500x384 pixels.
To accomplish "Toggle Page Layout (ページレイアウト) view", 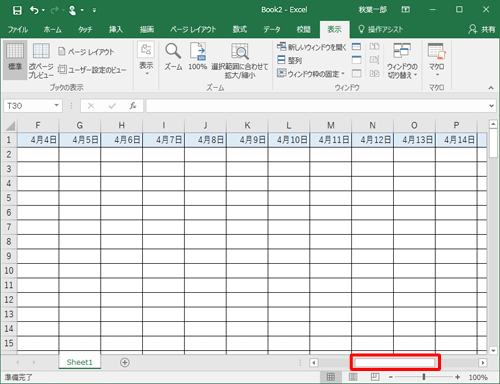I will coord(86,52).
